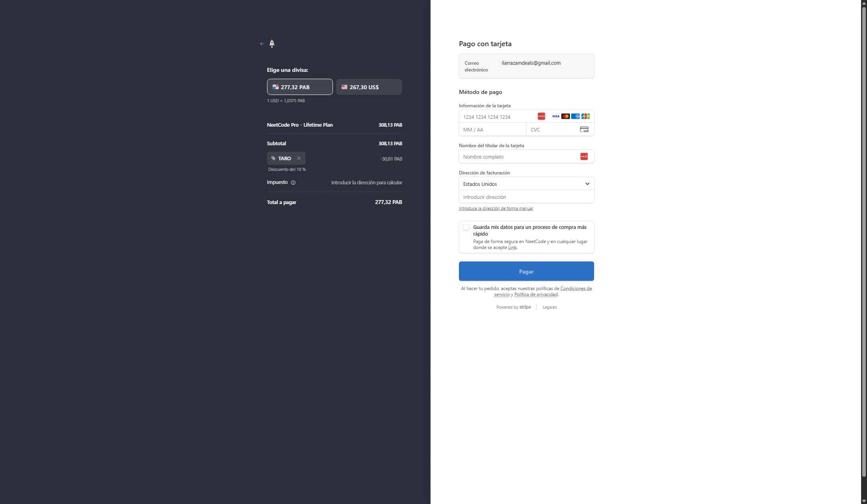Image resolution: width=867 pixels, height=504 pixels.
Task: Select the Visa card brand icon
Action: click(x=555, y=116)
